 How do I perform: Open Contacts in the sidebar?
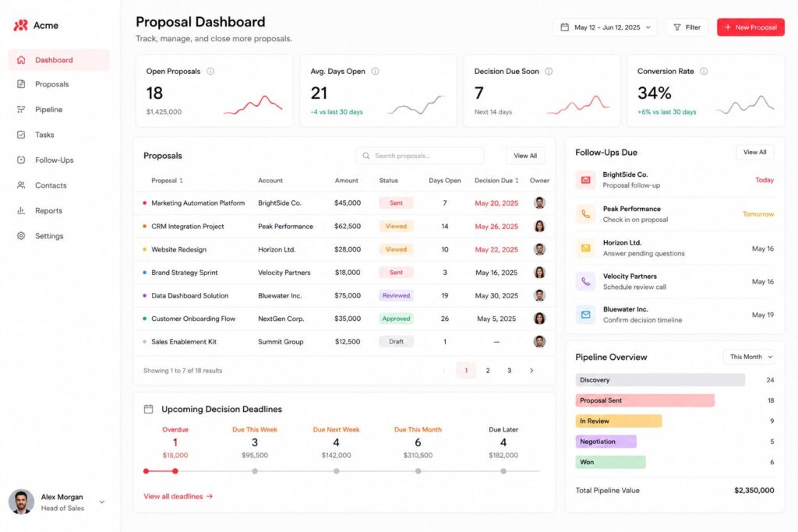coord(59,185)
